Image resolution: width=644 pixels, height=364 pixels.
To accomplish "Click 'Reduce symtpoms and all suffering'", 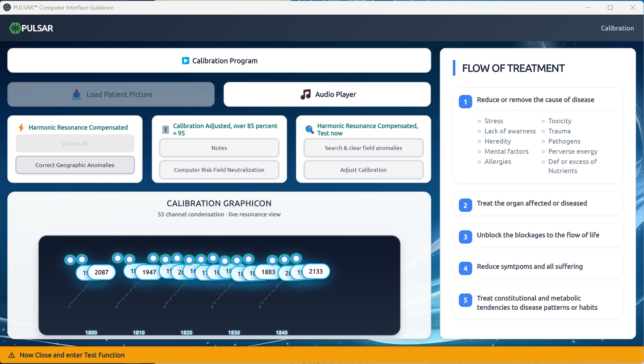I will point(530,266).
